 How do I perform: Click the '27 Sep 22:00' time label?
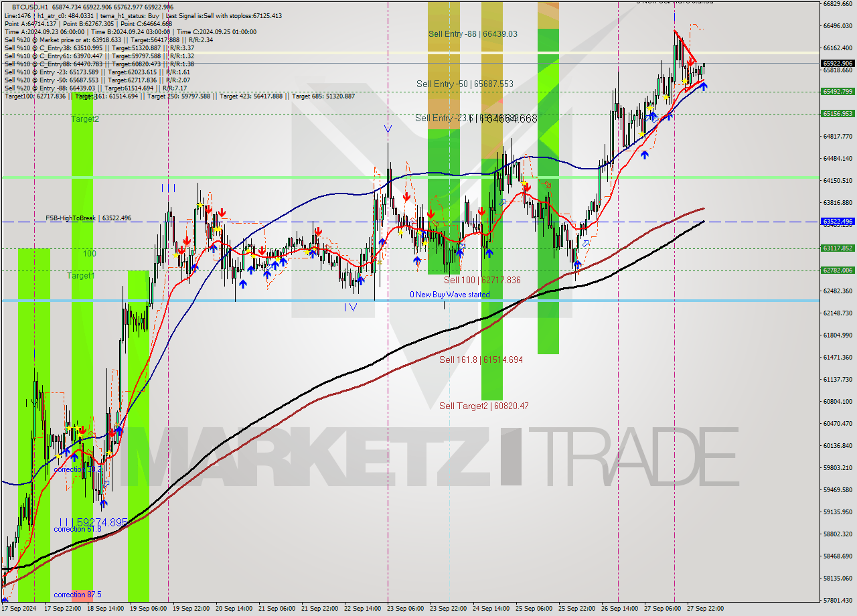coord(705,609)
